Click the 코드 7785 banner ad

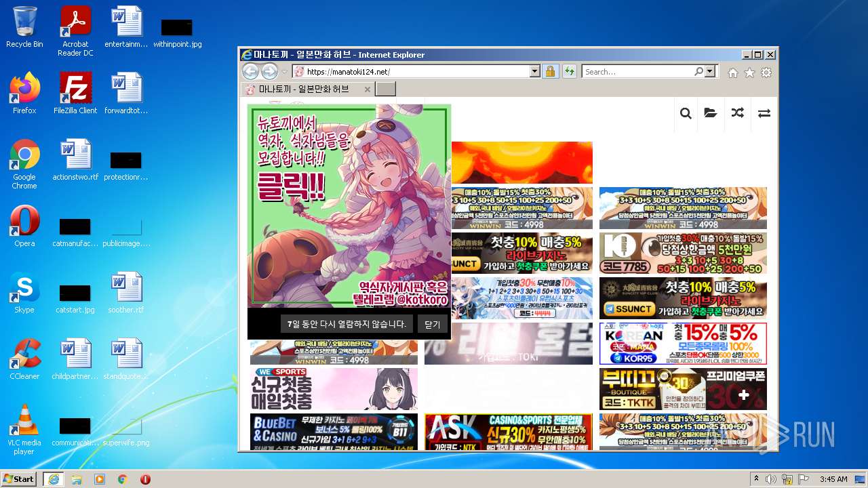(683, 253)
